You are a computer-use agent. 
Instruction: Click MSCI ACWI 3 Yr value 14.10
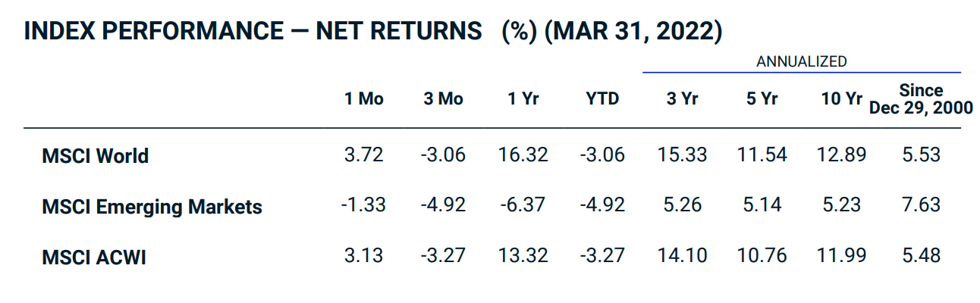682,256
